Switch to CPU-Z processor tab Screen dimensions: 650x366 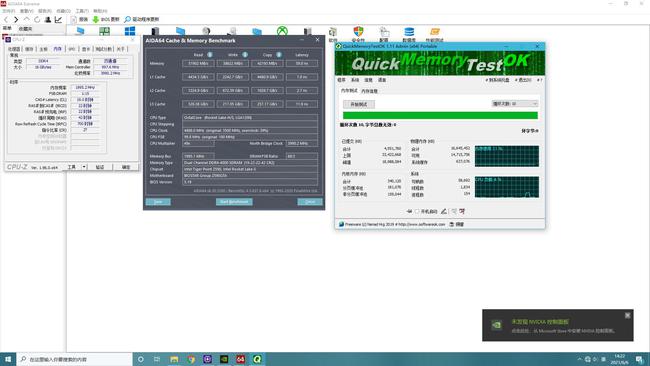click(x=14, y=49)
